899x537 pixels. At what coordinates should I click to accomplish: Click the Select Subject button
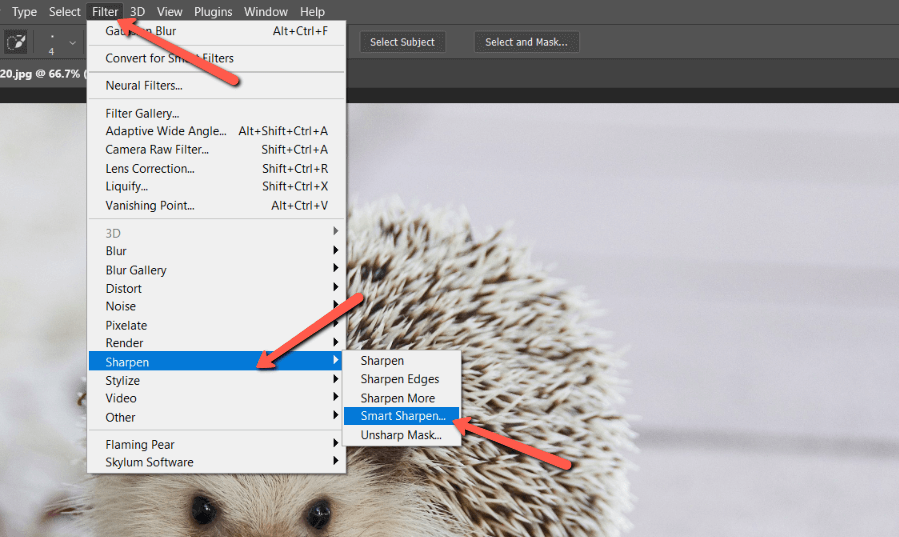pos(402,42)
